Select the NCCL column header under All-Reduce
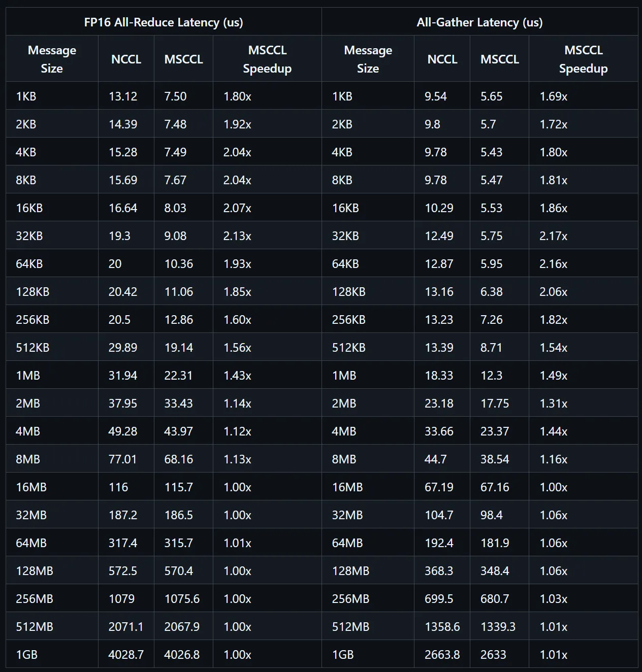Image resolution: width=642 pixels, height=672 pixels. click(126, 59)
